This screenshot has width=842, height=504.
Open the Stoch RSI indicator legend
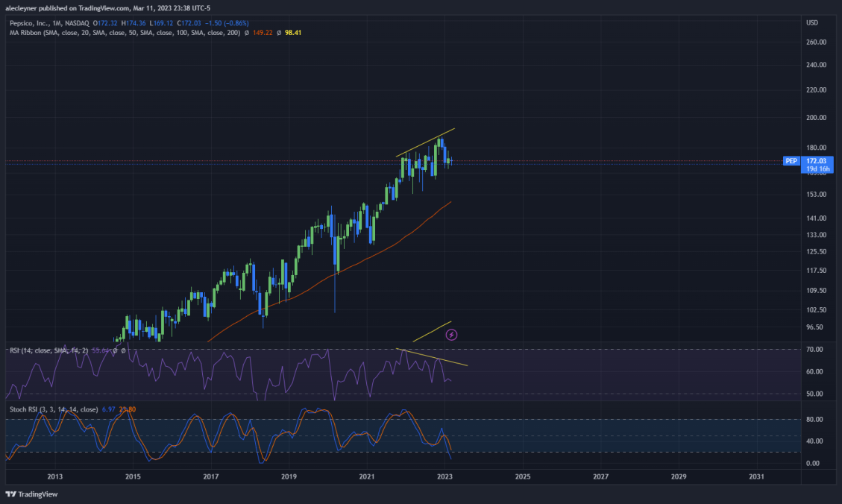tap(54, 409)
